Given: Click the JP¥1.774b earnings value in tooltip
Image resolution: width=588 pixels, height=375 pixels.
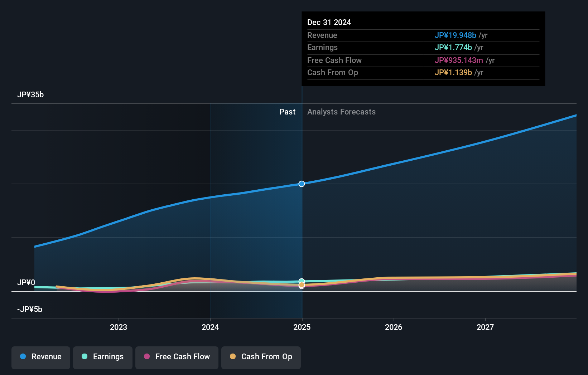Looking at the screenshot, I should pos(453,48).
